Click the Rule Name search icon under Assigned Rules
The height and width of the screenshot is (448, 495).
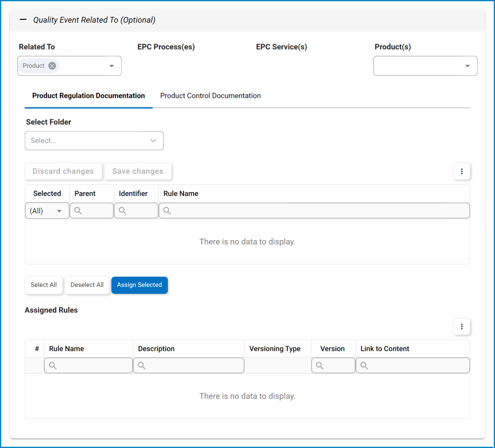(52, 365)
